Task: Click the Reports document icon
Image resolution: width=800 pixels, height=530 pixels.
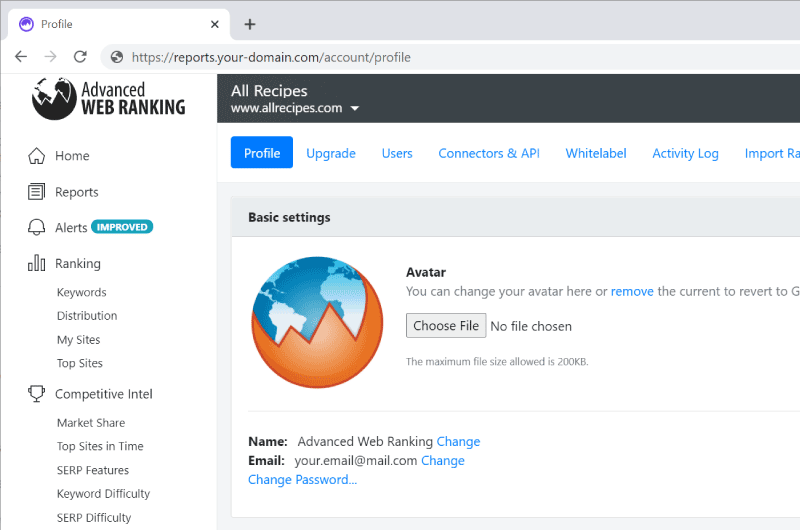Action: (36, 192)
